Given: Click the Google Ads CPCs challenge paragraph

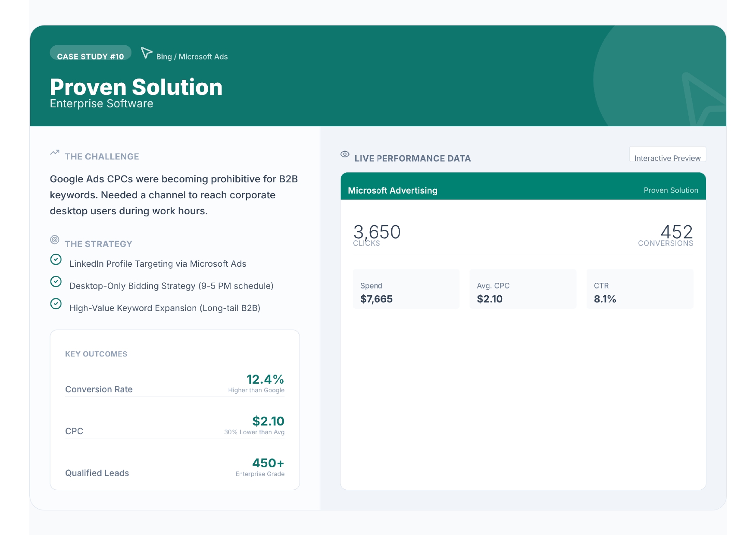Looking at the screenshot, I should tap(174, 195).
